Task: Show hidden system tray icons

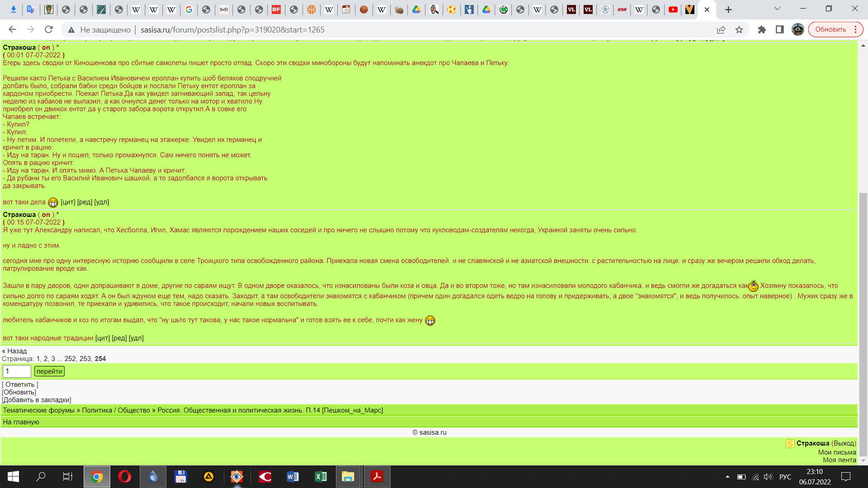Action: point(727,477)
